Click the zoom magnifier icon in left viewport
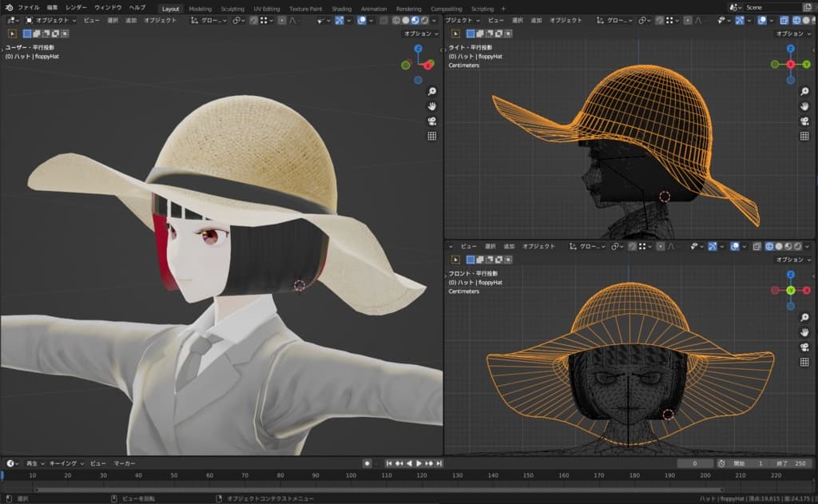818x504 pixels. [x=432, y=91]
